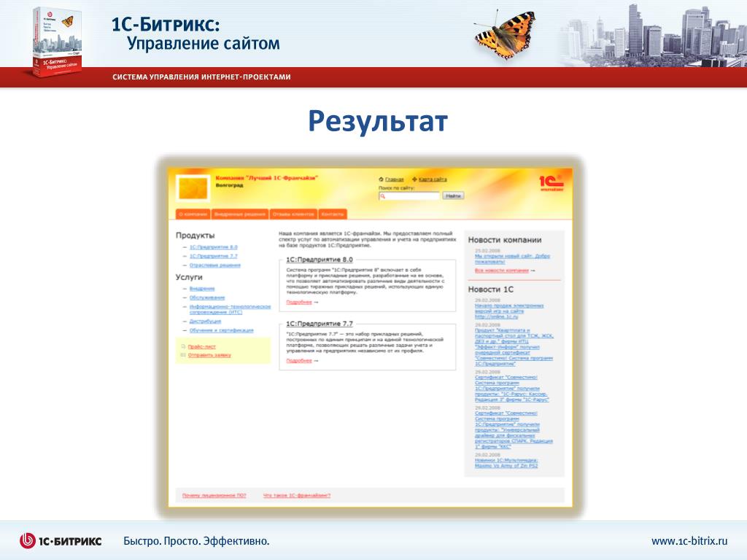Click the magnifier icon in the search field

coord(382,196)
